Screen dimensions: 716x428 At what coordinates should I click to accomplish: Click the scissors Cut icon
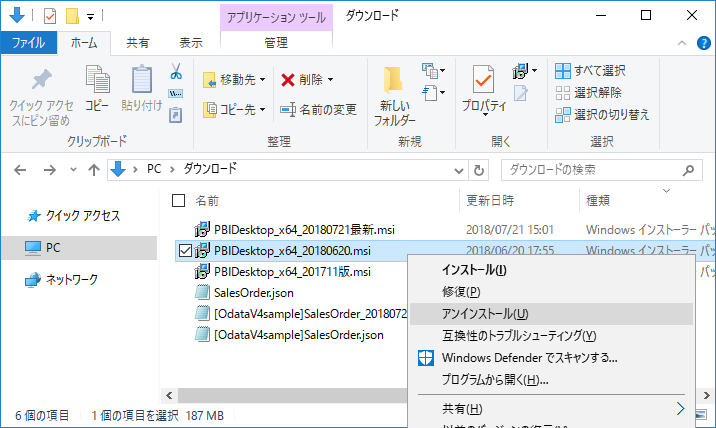(x=176, y=71)
